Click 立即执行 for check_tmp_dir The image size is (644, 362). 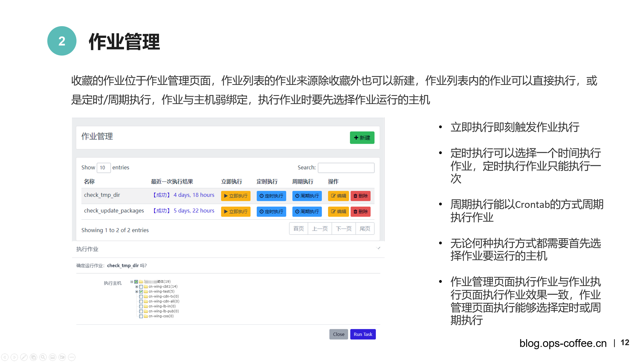coord(235,196)
